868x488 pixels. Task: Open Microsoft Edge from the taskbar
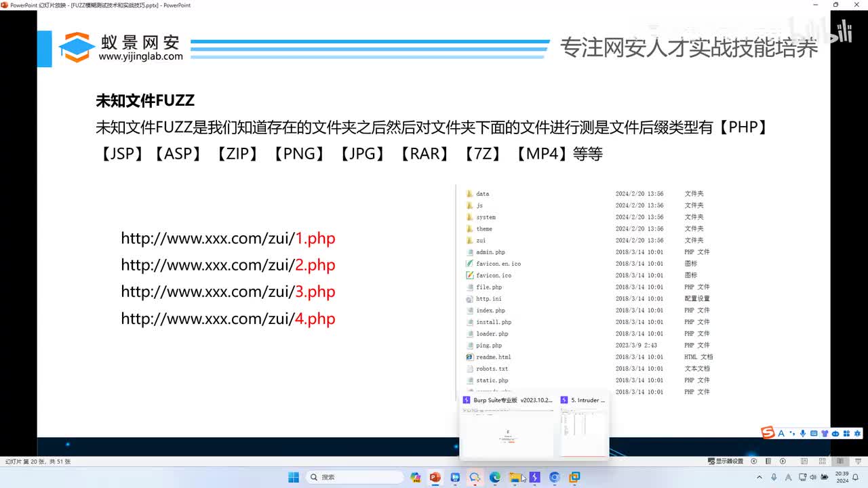coord(495,477)
